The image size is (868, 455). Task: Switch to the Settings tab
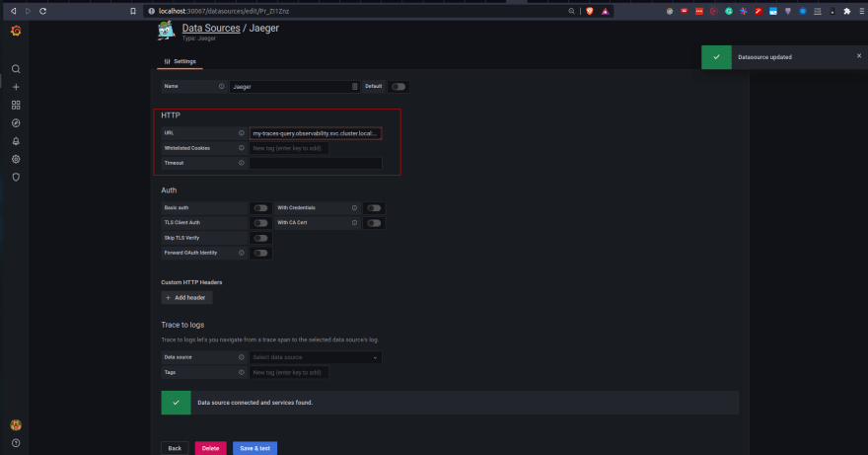tap(180, 61)
